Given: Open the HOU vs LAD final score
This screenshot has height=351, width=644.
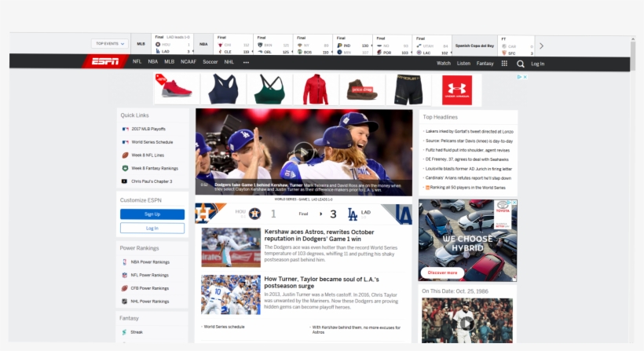Looking at the screenshot, I should [x=173, y=44].
